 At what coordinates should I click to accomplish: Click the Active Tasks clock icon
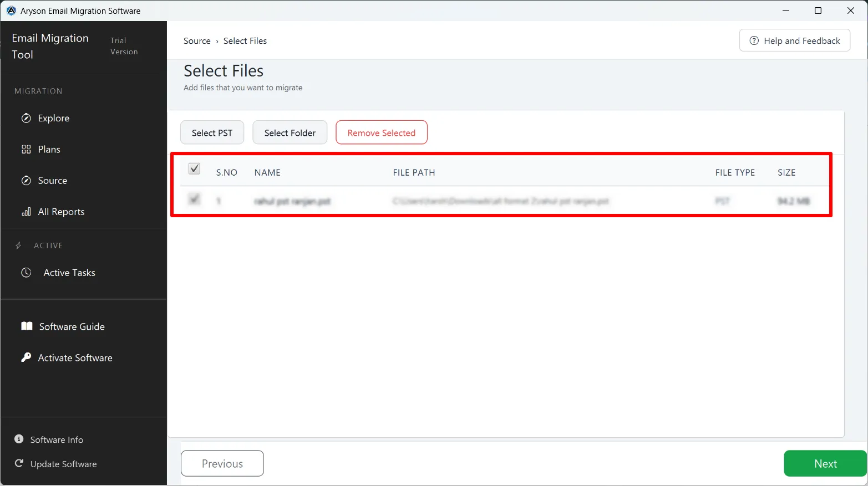[26, 273]
